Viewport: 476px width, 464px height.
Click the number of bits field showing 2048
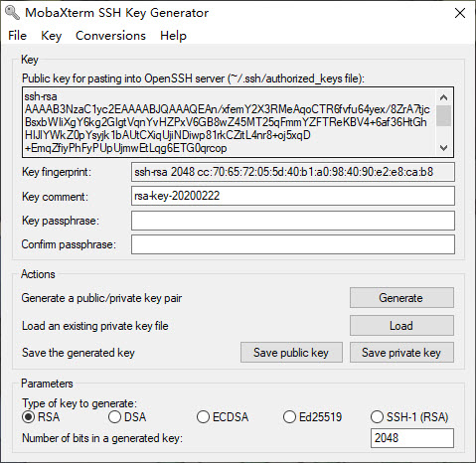(412, 438)
